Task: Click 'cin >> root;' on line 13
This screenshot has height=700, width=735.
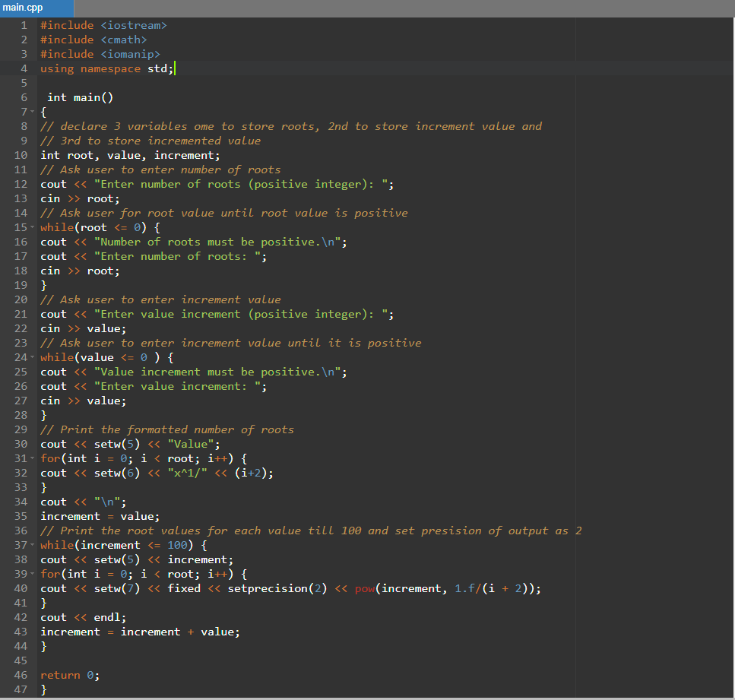Action: tap(80, 199)
